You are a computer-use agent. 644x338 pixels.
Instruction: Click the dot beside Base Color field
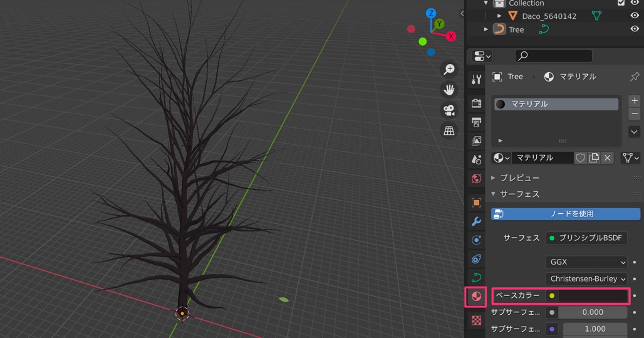(x=635, y=295)
